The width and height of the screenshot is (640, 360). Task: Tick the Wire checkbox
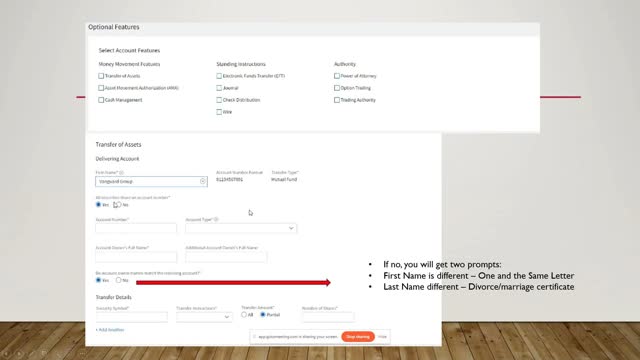[x=219, y=111]
